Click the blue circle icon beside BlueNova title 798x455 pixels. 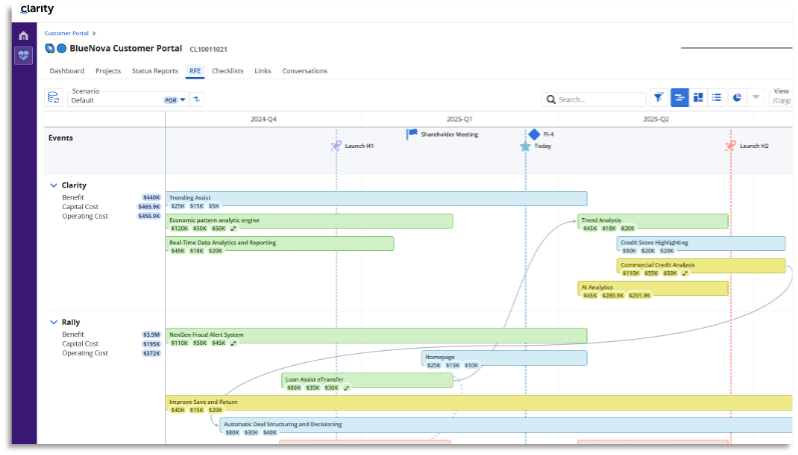(62, 48)
